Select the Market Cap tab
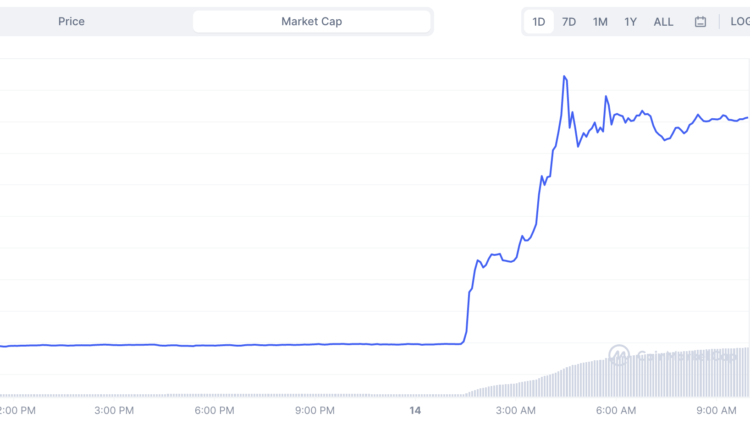The height and width of the screenshot is (430, 750). 312,21
